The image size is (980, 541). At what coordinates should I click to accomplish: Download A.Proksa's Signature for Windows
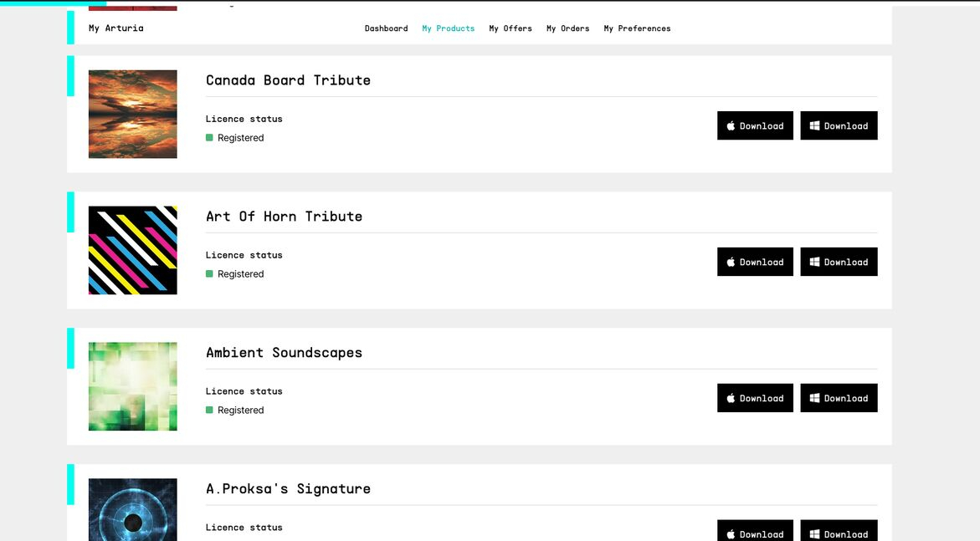point(839,532)
